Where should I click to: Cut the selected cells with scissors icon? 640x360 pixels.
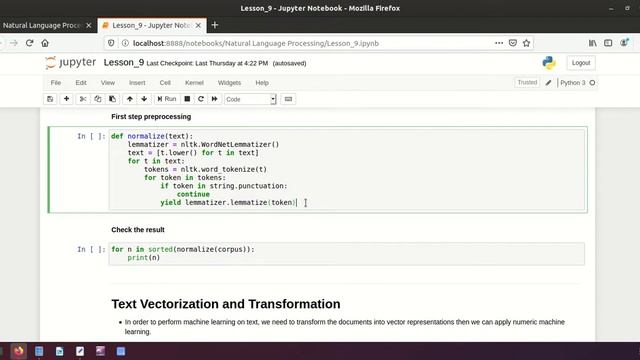pos(83,99)
